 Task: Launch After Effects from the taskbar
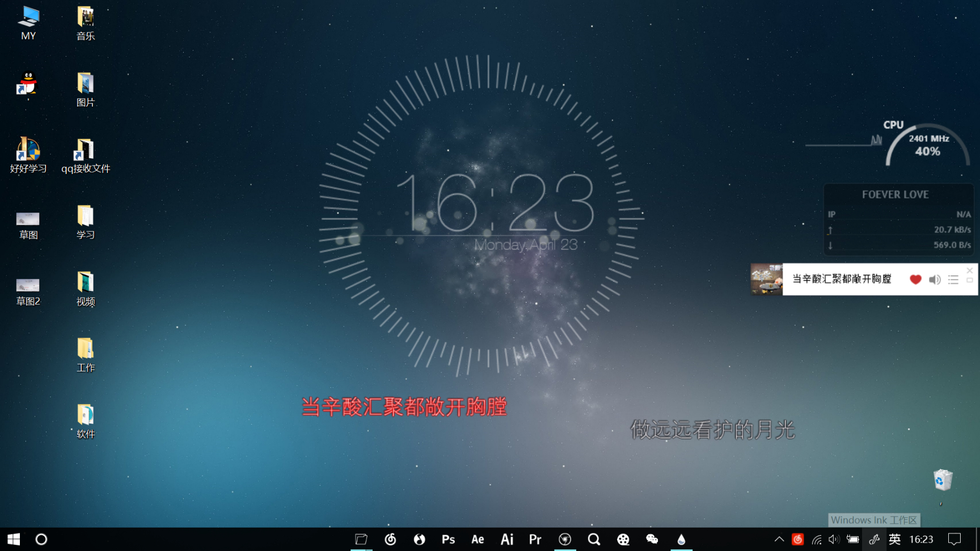coord(478,539)
